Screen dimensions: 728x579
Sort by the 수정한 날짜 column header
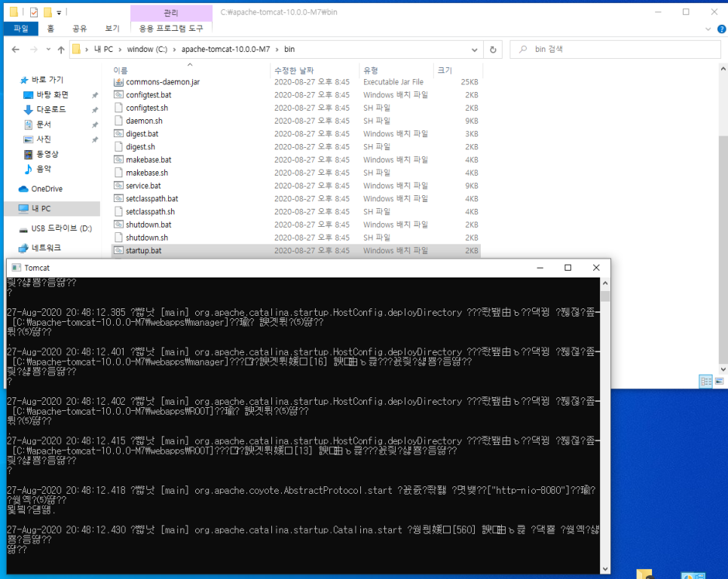(x=294, y=70)
